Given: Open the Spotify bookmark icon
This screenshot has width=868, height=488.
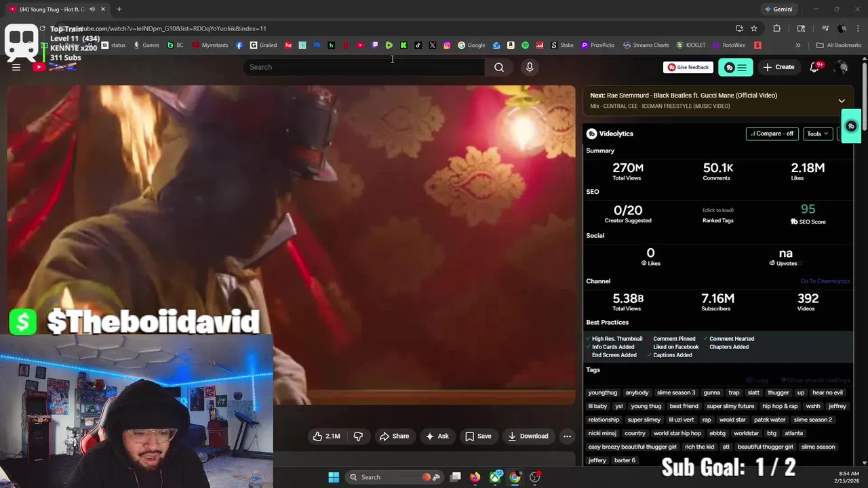Looking at the screenshot, I should click(526, 45).
